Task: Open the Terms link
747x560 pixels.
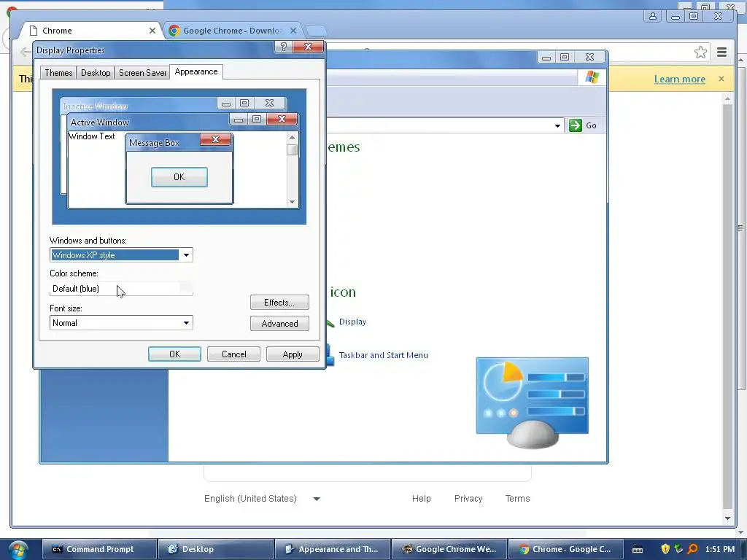Action: coord(517,499)
